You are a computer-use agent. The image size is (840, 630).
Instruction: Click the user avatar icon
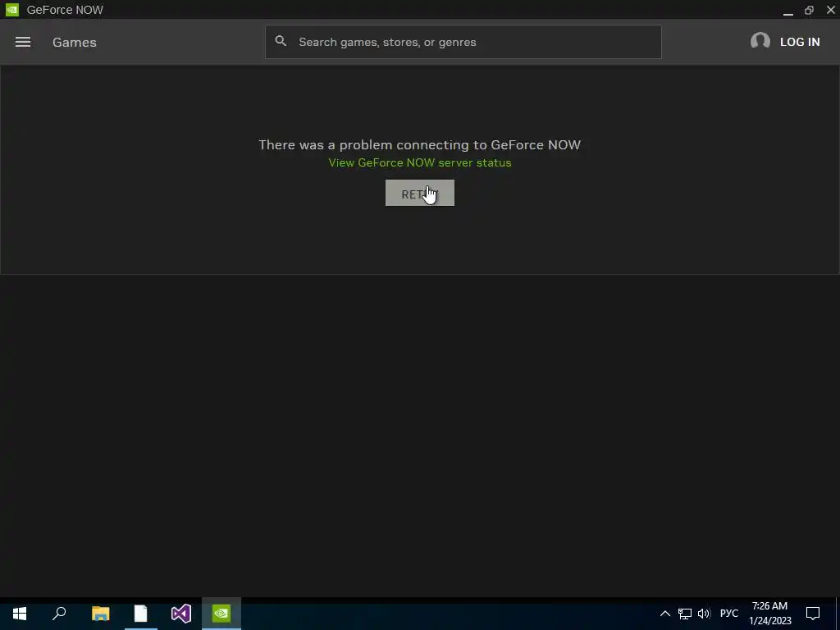coord(760,41)
